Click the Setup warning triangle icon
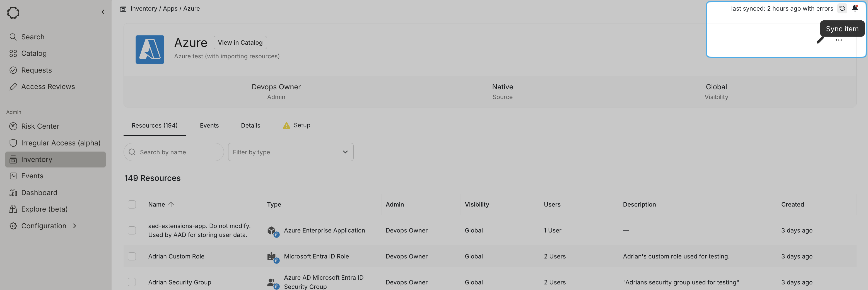 point(286,125)
